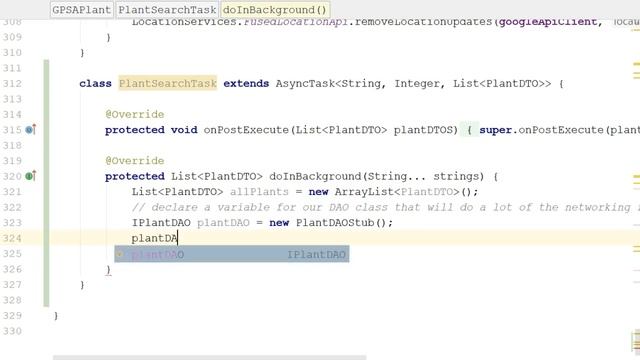The image size is (640, 360).
Task: Click PlantDAOStub constructor call
Action: click(x=344, y=223)
